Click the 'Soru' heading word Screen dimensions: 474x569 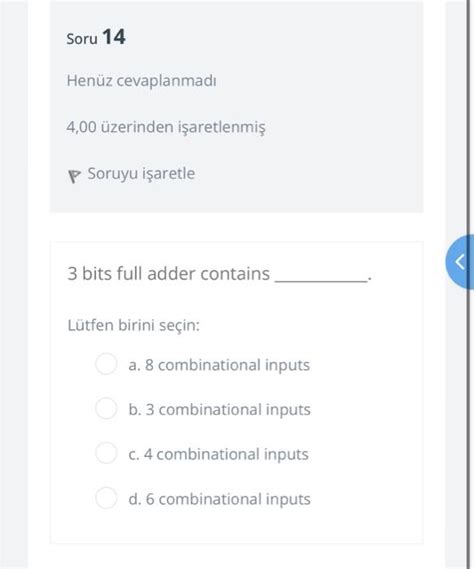coord(82,39)
